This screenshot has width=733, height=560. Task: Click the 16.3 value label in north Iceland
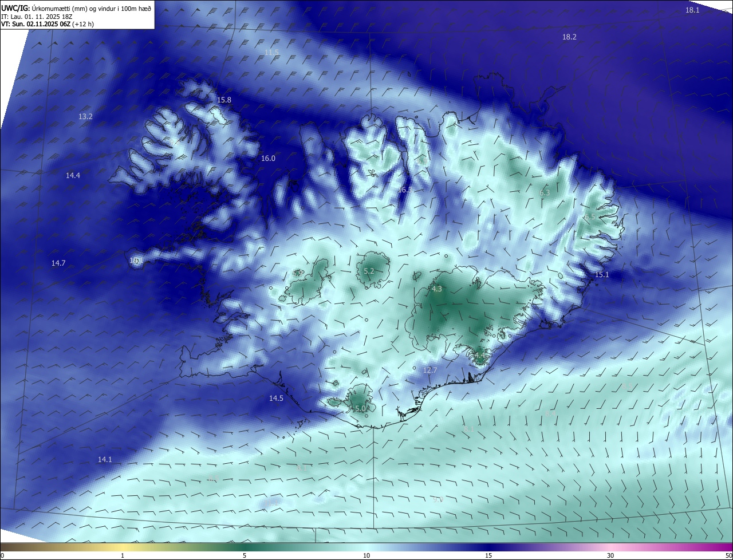(405, 190)
